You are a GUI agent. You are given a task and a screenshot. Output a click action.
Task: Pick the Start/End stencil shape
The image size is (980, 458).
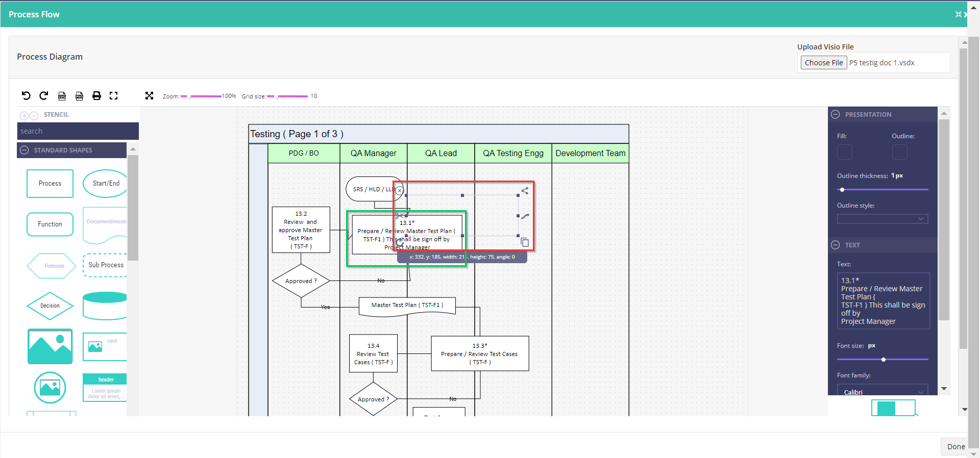pos(105,184)
